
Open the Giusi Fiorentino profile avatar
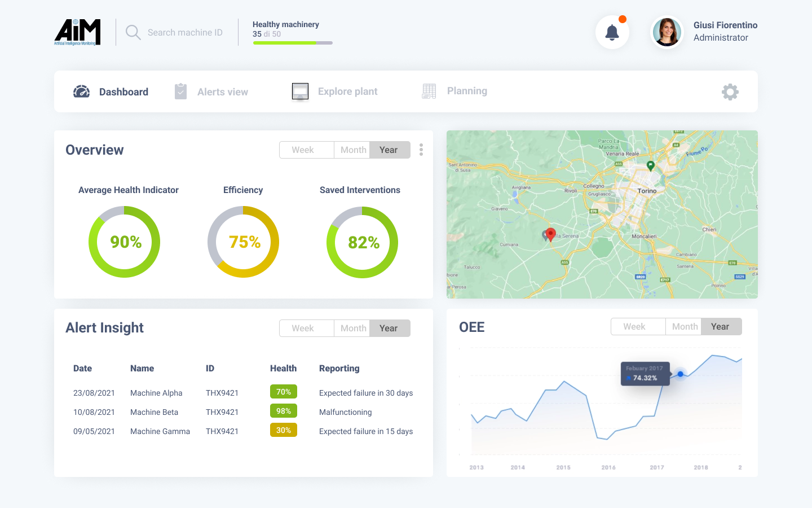[667, 32]
